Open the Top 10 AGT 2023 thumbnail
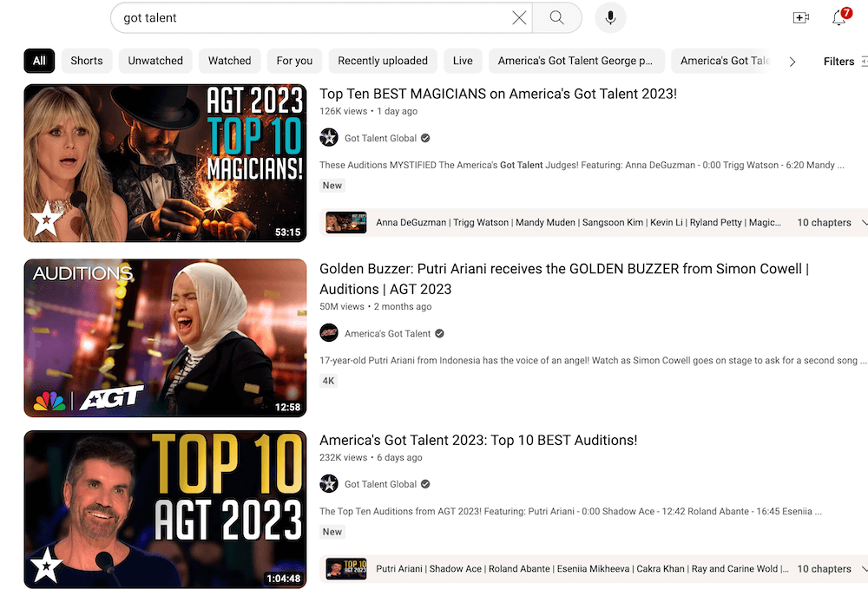This screenshot has width=868, height=596. (x=165, y=509)
